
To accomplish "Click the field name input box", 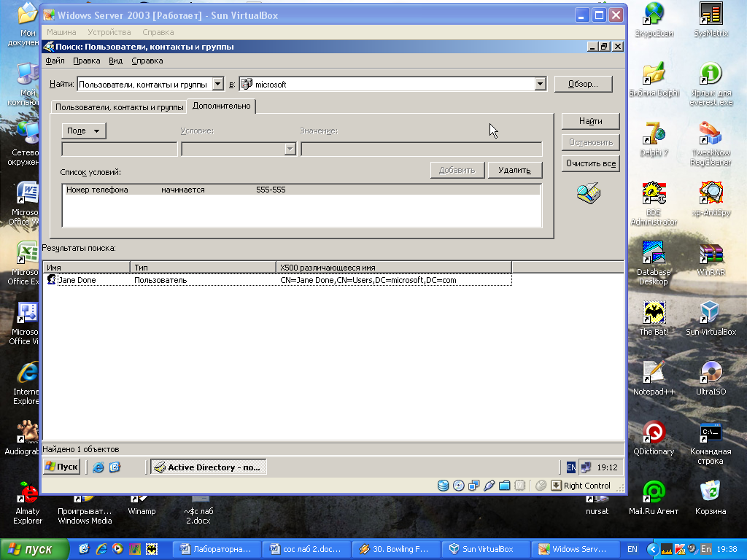I will tap(119, 149).
